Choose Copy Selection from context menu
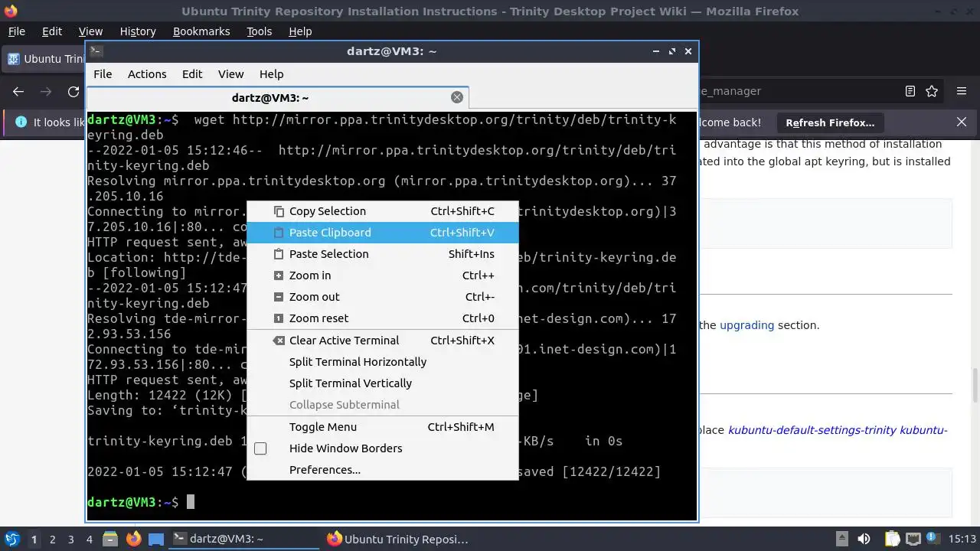 point(382,211)
